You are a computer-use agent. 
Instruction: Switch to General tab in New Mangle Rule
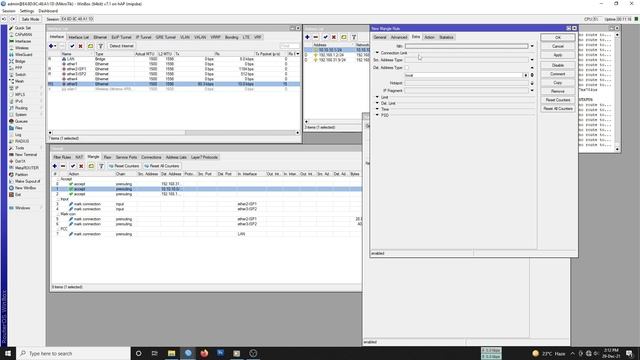380,37
